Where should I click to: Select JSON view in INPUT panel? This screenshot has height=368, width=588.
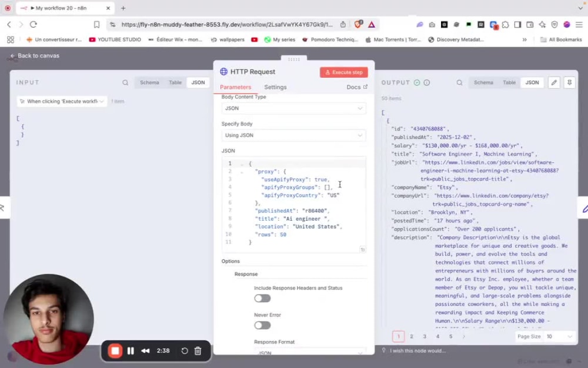click(x=198, y=82)
